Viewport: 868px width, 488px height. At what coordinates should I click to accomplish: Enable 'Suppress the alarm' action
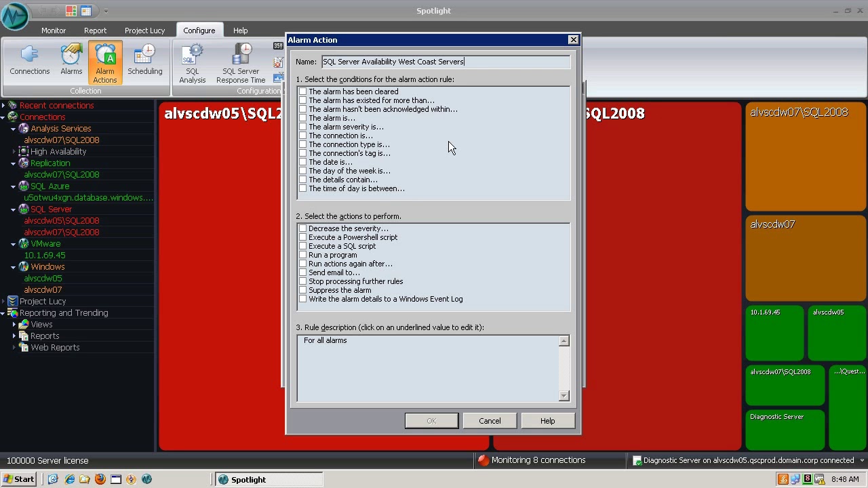coord(303,290)
